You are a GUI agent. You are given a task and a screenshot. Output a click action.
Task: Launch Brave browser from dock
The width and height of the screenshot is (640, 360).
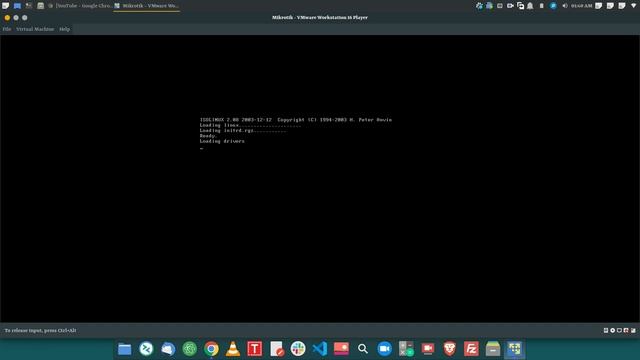(x=449, y=349)
